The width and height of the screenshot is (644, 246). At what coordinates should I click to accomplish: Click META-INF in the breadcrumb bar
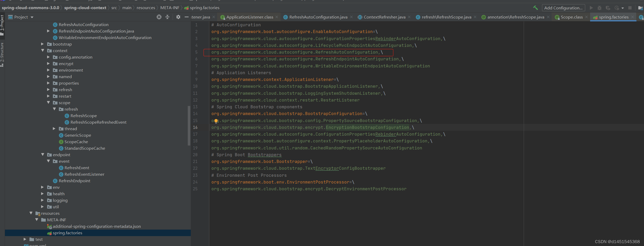click(x=170, y=8)
